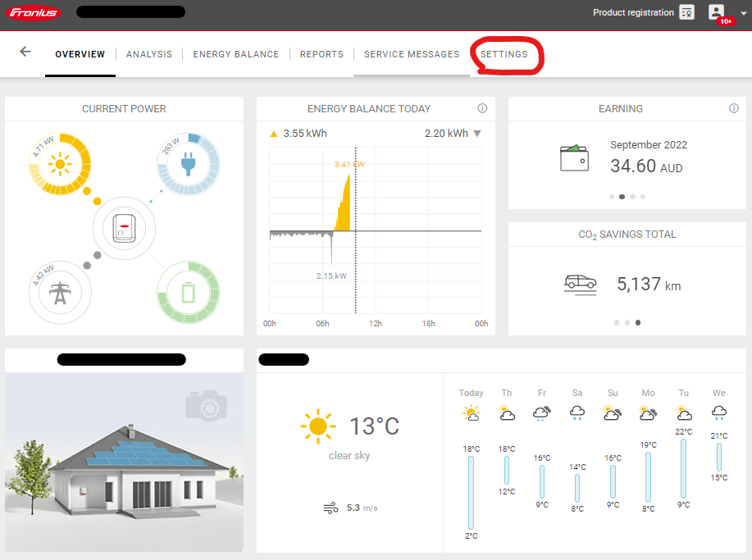The image size is (752, 560).
Task: Open the Settings tab
Action: click(x=504, y=54)
